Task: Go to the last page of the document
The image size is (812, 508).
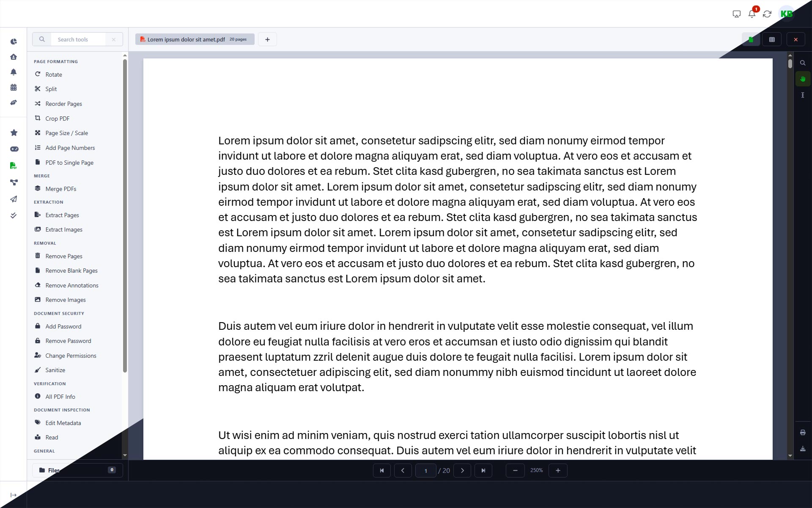Action: [484, 470]
